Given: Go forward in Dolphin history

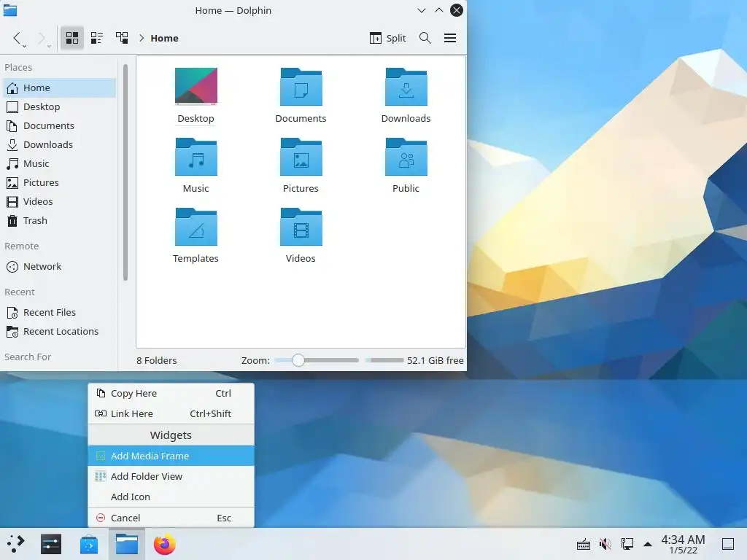Looking at the screenshot, I should (x=42, y=38).
